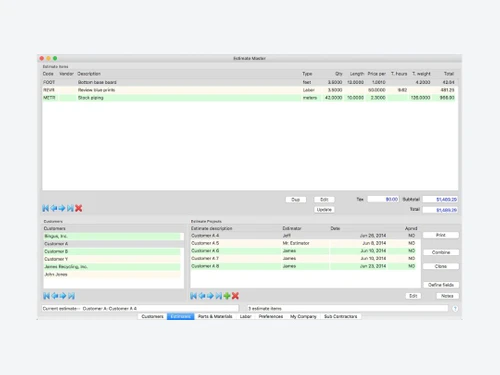Click the Update button
The image size is (500, 375).
(324, 210)
